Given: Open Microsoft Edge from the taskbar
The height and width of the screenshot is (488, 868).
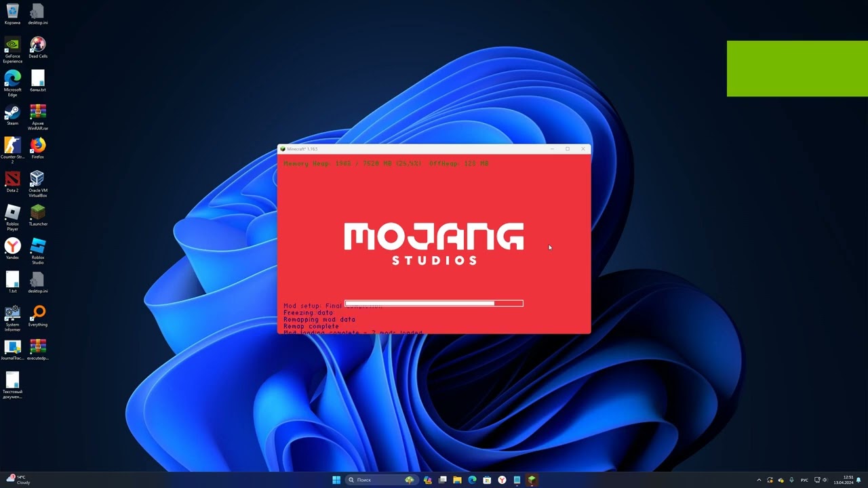Looking at the screenshot, I should (472, 480).
